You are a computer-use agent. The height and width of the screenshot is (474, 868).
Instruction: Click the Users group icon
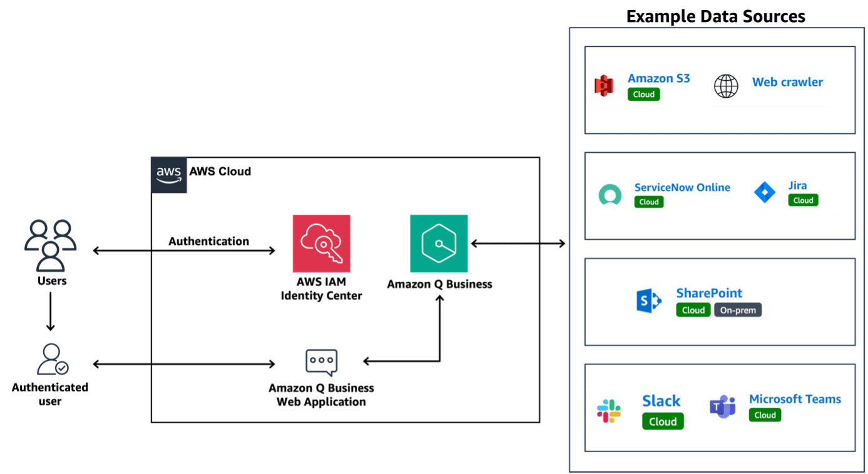pos(51,245)
